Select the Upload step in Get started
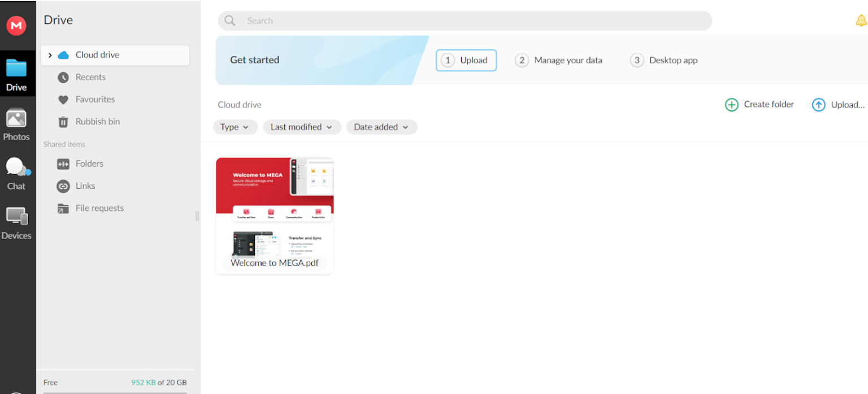The image size is (868, 394). (466, 60)
